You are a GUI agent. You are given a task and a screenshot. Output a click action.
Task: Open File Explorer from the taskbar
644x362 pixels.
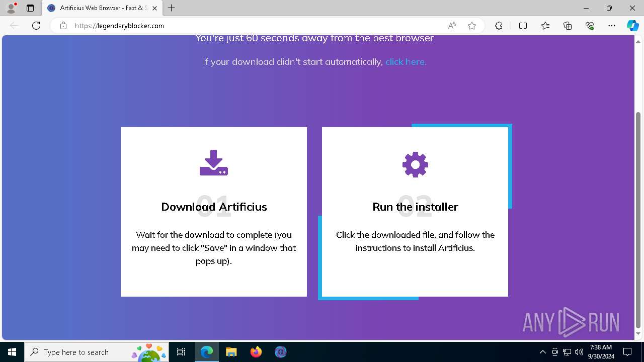coord(231,352)
